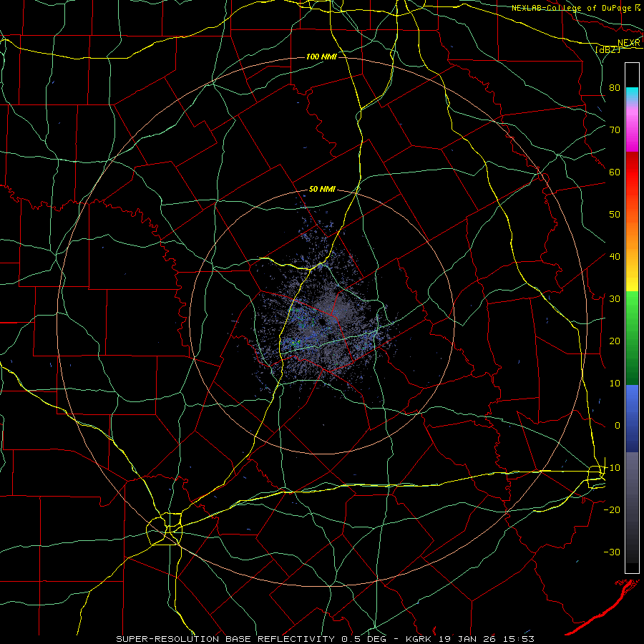The image size is (644, 644).
Task: Click the 100 NMI range ring label
Action: 321,57
